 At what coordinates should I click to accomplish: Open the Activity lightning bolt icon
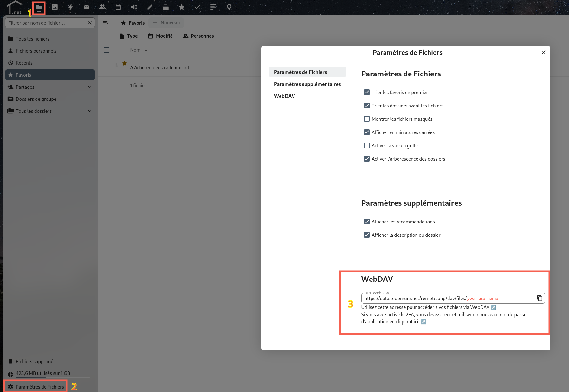tap(71, 7)
